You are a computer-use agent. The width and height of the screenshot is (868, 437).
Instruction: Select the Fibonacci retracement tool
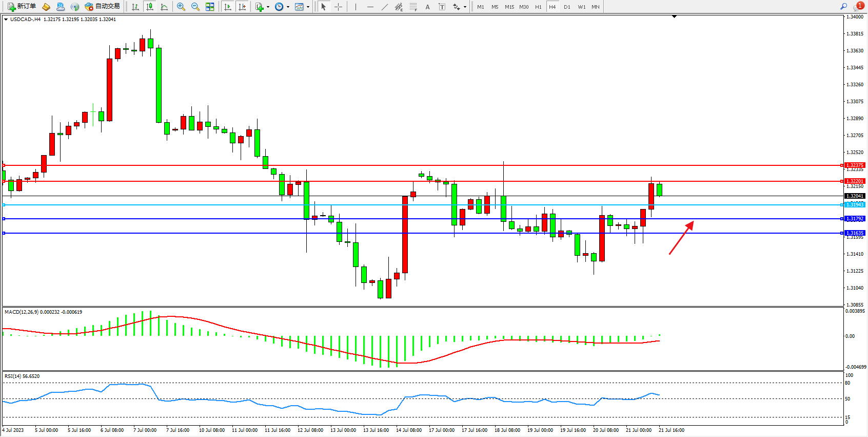point(413,7)
